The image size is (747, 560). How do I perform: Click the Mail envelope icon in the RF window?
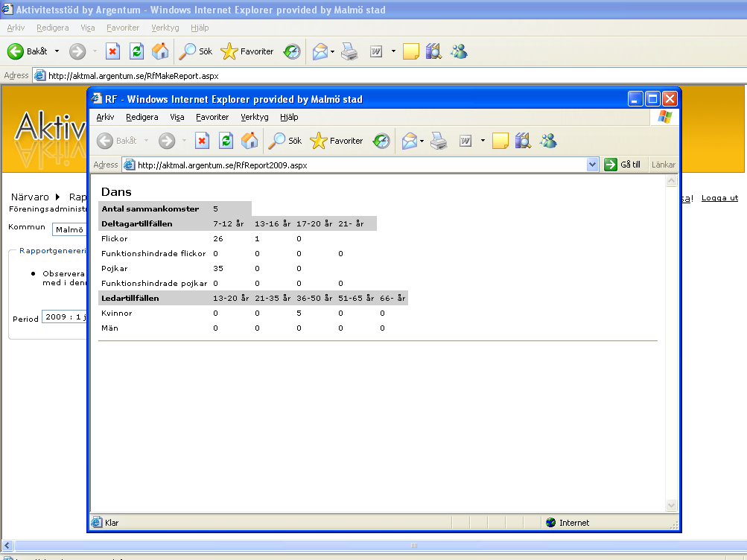[x=409, y=141]
